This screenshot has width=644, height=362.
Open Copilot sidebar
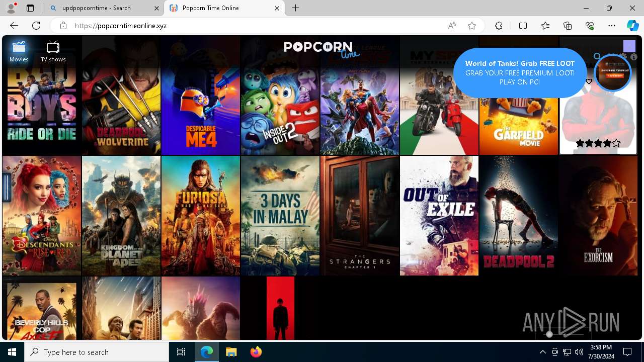(x=632, y=26)
